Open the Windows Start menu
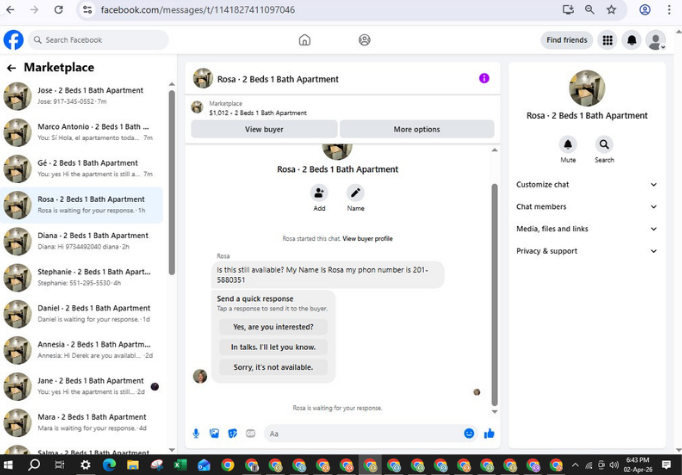The image size is (682, 475). [8, 465]
